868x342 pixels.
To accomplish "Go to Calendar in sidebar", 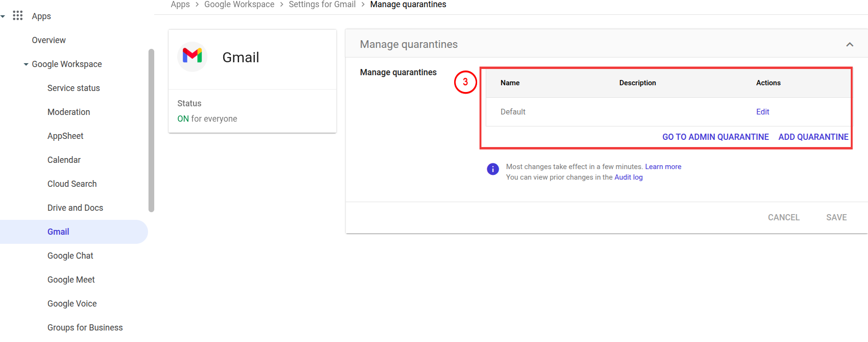I will [64, 160].
